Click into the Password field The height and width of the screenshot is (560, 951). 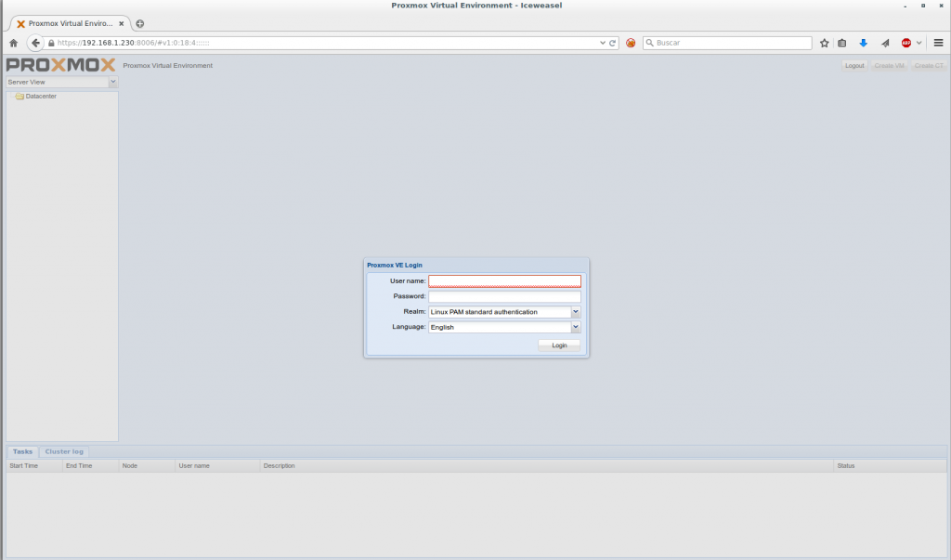[504, 296]
